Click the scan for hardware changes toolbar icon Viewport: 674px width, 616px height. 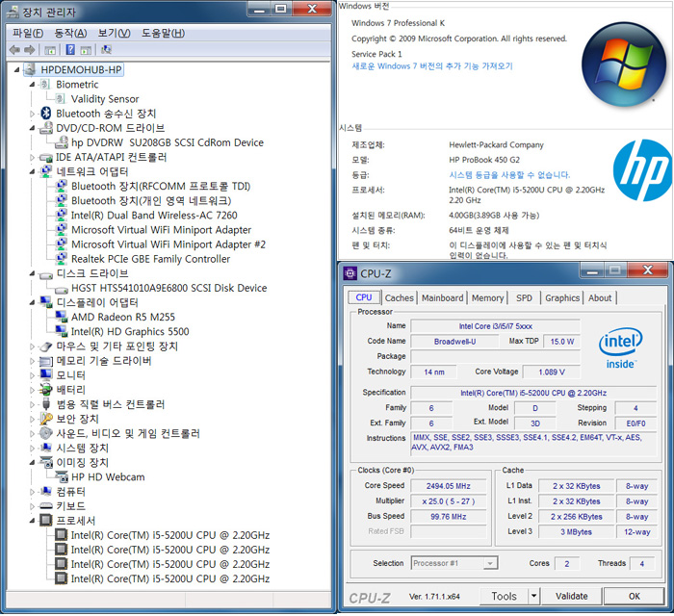click(x=106, y=50)
